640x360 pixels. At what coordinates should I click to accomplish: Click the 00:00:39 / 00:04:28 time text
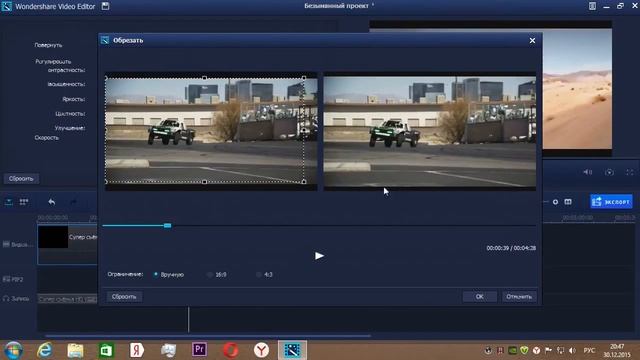pyautogui.click(x=511, y=248)
